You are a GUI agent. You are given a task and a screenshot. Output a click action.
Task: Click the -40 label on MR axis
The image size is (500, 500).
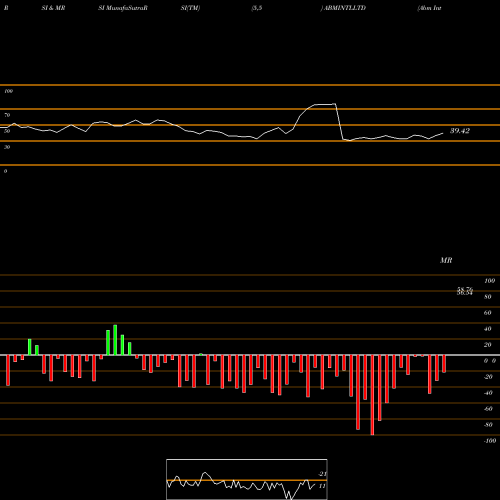(x=488, y=393)
